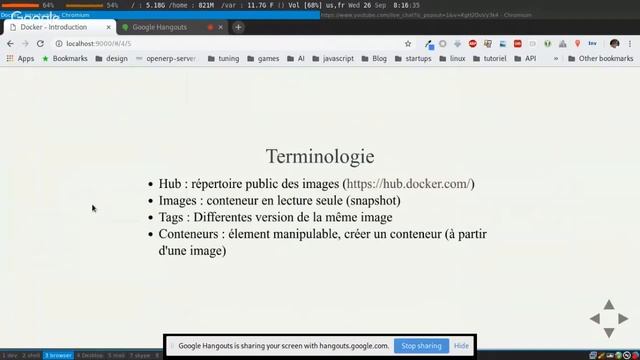This screenshot has height=360, width=640.
Task: Switch to the Docker - Introduction tab
Action: pyautogui.click(x=60, y=27)
